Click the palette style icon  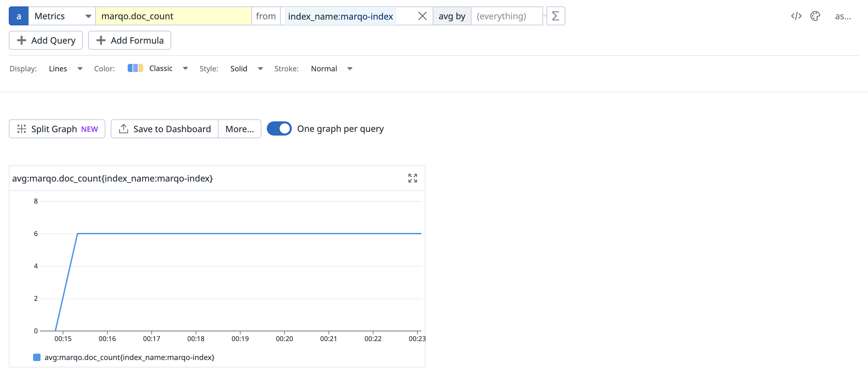click(x=815, y=16)
